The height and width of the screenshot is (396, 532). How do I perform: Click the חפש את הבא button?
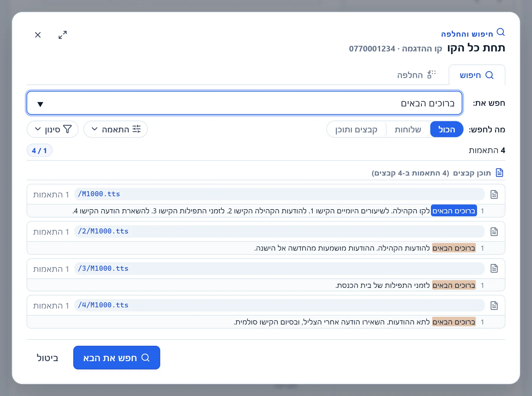(117, 358)
